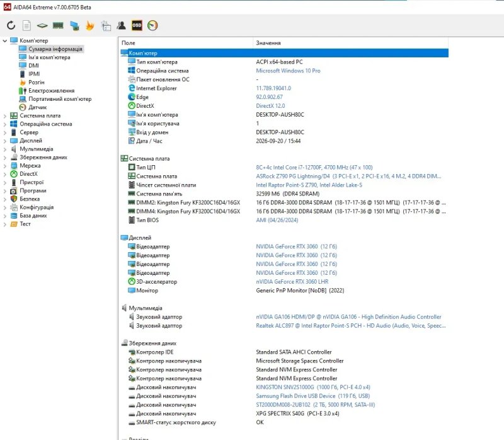
Task: Open the DirectX 12.0 link
Action: point(270,106)
